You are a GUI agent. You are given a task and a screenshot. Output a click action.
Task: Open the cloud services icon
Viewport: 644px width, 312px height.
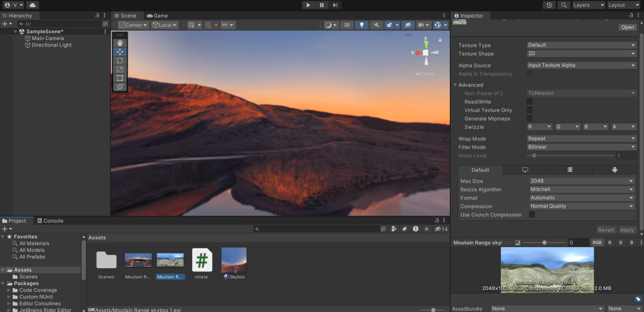[32, 5]
